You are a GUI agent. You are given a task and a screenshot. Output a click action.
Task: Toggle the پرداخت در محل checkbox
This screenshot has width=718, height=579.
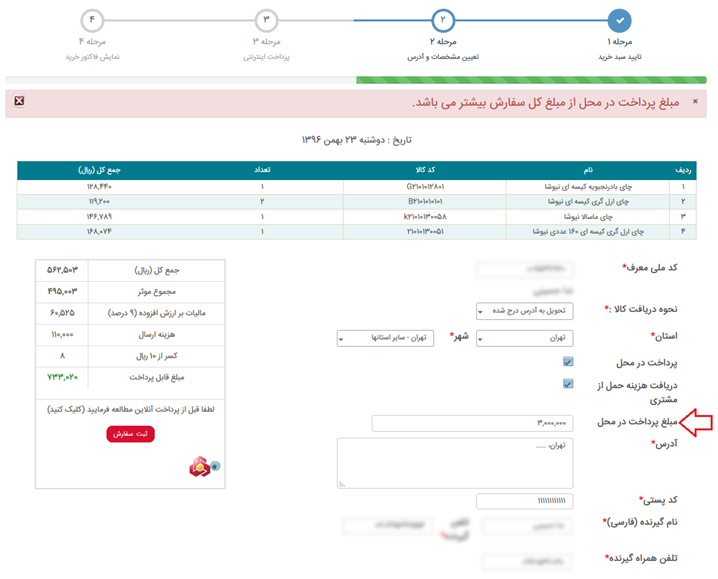click(x=568, y=362)
